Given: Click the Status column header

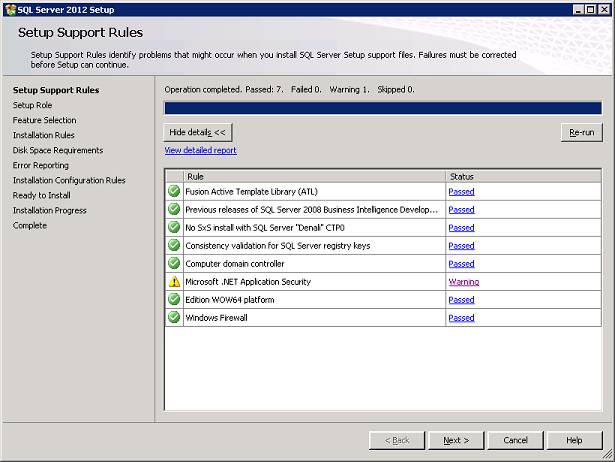Looking at the screenshot, I should click(x=523, y=176).
